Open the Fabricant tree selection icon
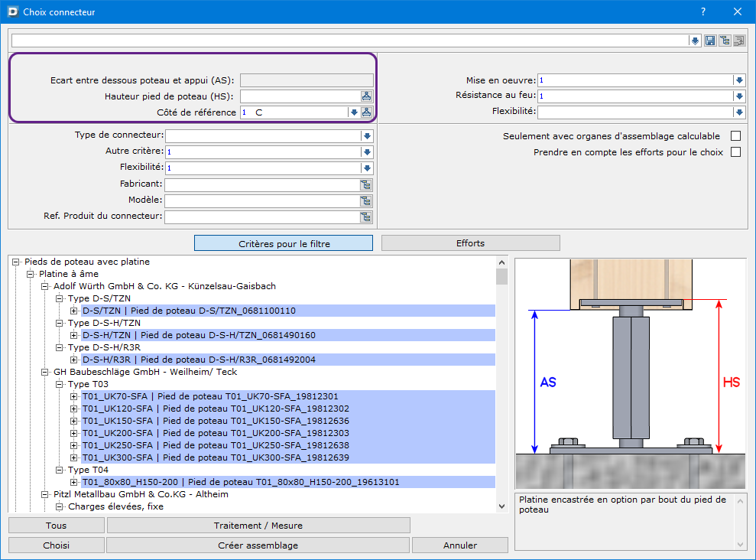The image size is (756, 560). [x=367, y=184]
